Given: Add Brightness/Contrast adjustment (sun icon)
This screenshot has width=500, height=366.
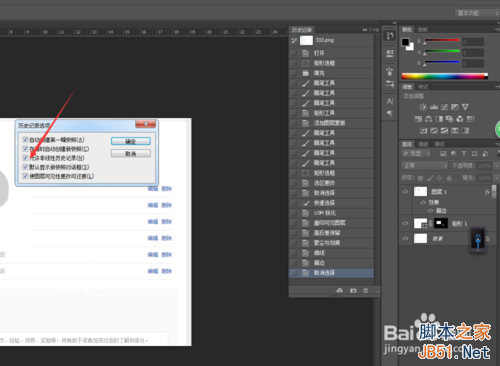Looking at the screenshot, I should [x=423, y=107].
